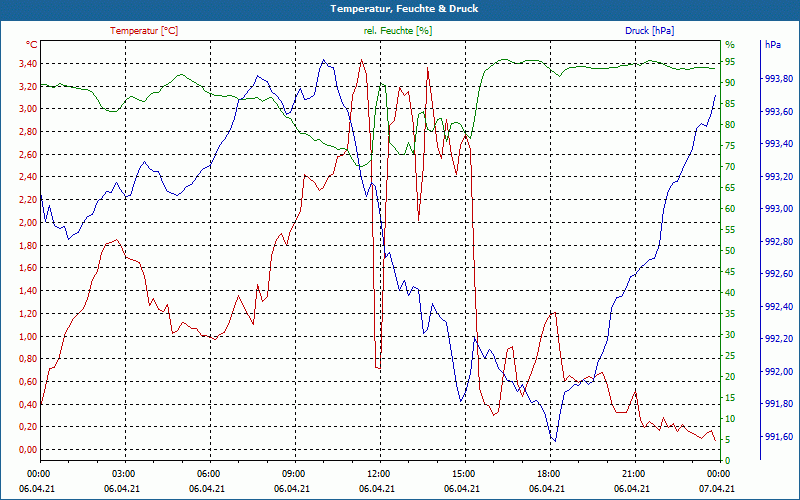This screenshot has width=800, height=500.
Task: Click the '993,80' pressure axis value
Action: point(779,79)
